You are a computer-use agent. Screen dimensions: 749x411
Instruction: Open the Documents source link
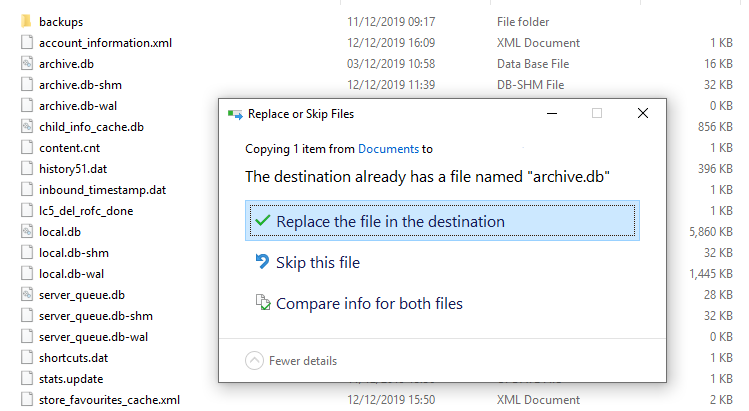[388, 149]
